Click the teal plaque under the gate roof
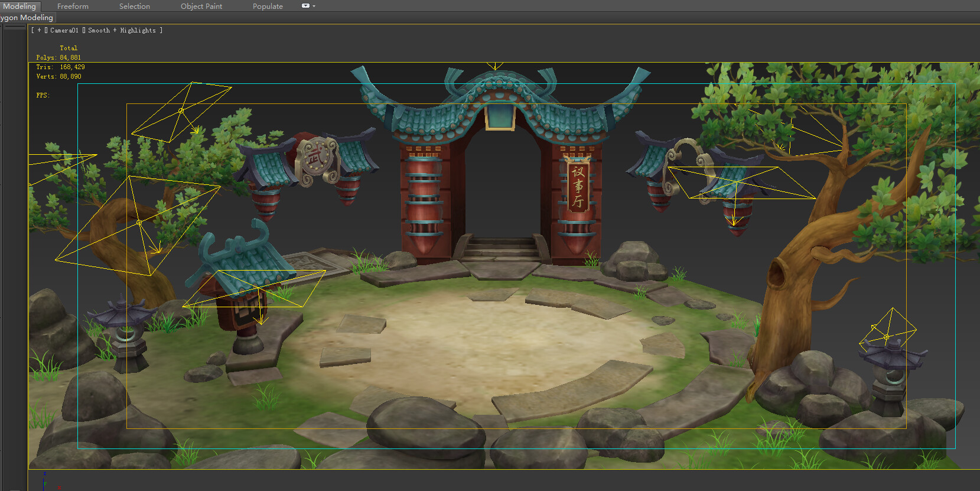The height and width of the screenshot is (491, 980). pos(500,116)
